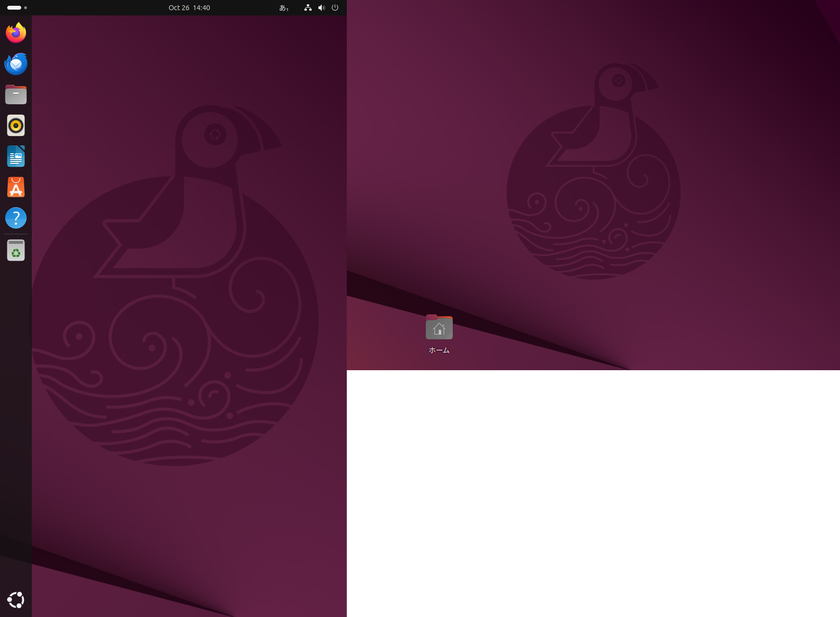Start Rhythmbox music player
This screenshot has height=617, width=840.
pyautogui.click(x=16, y=125)
